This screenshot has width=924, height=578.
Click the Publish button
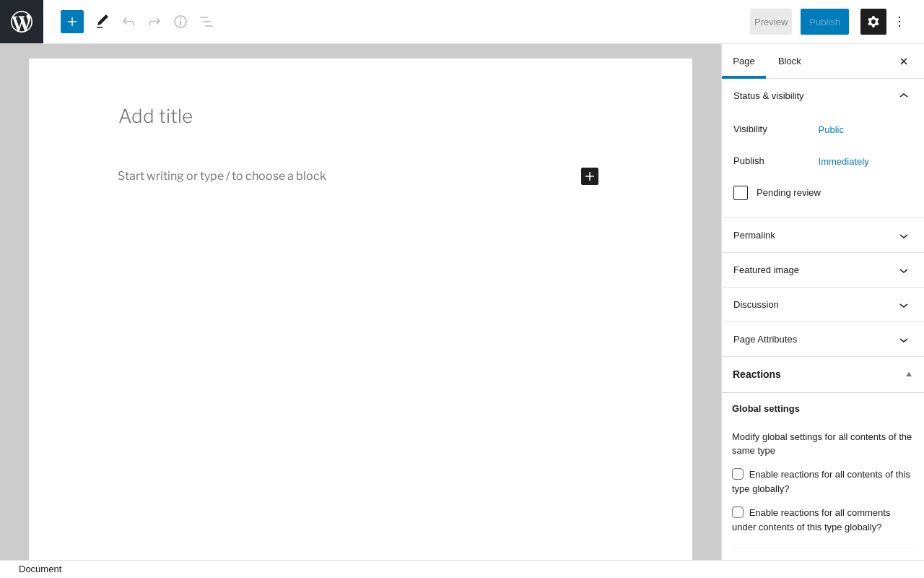(x=824, y=22)
